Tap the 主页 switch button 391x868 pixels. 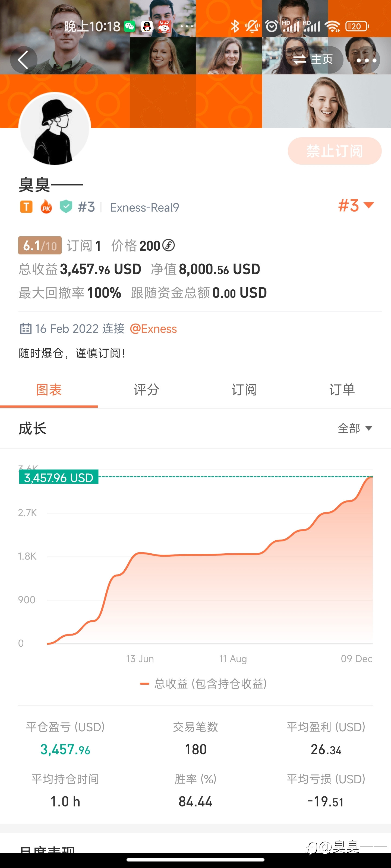pyautogui.click(x=313, y=60)
